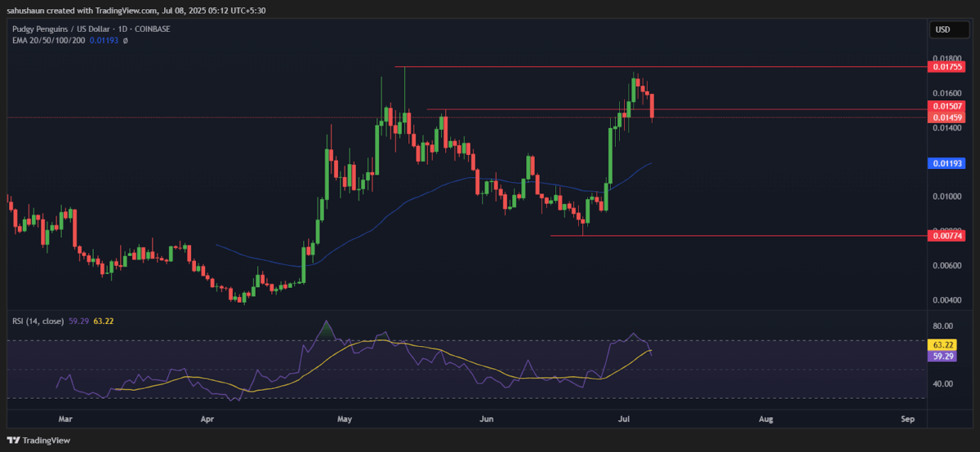The width and height of the screenshot is (980, 452).
Task: Click the 0.01600 price scale label
Action: coord(946,93)
